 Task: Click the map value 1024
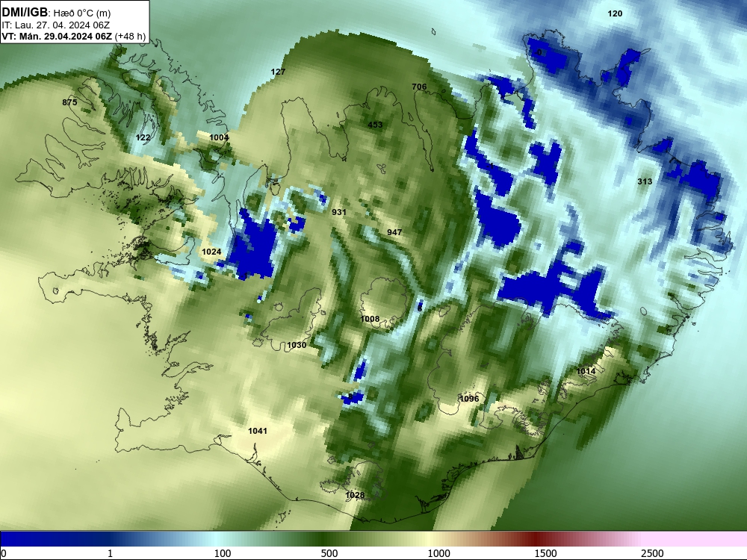211,252
